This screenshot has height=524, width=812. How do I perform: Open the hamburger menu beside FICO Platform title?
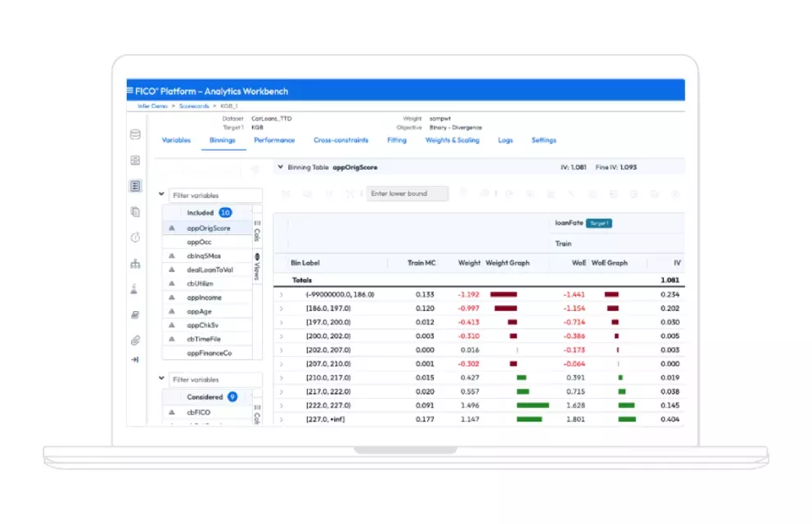coord(129,90)
